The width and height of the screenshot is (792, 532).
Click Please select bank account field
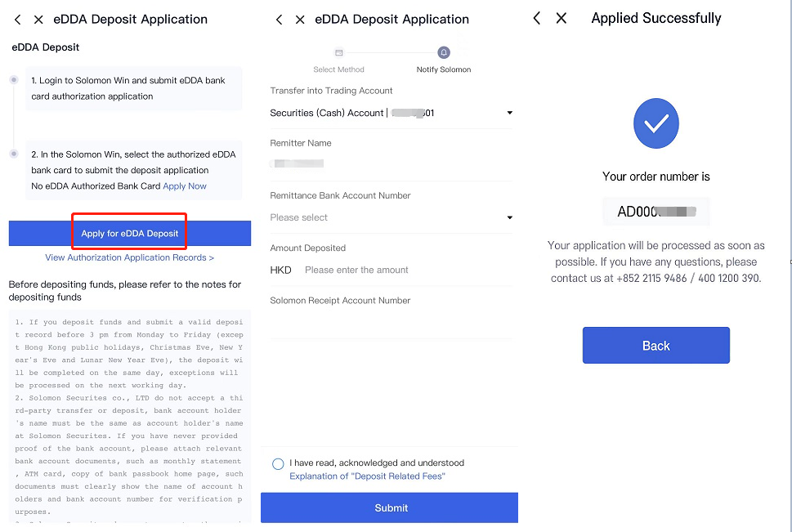[x=391, y=217]
